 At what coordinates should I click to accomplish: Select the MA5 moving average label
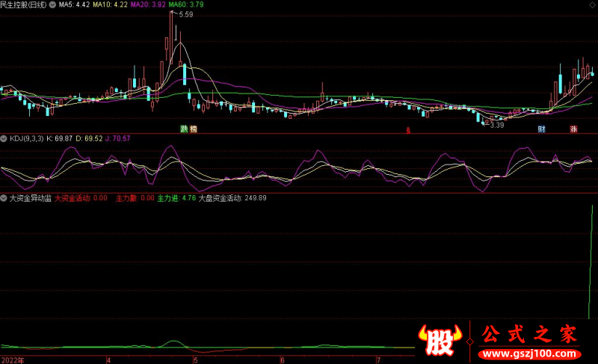74,4
